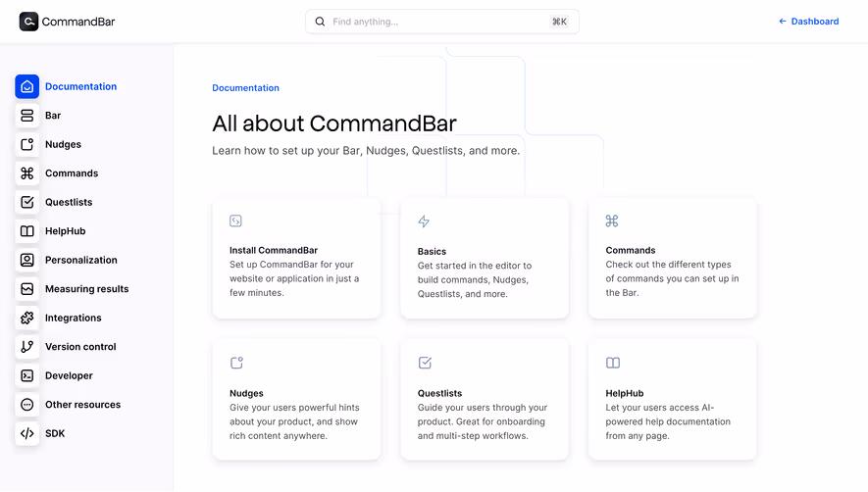Click the Documentation breadcrumb link
This screenshot has width=868, height=492.
pyautogui.click(x=246, y=88)
